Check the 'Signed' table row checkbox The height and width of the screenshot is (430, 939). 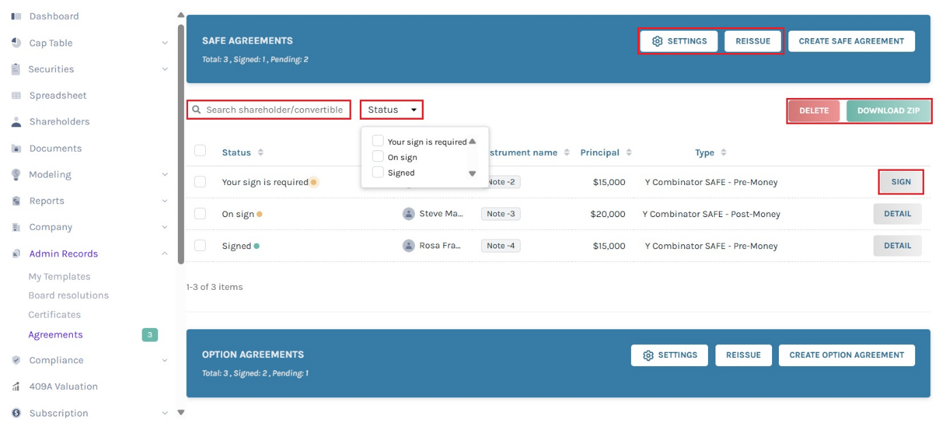[x=200, y=245]
